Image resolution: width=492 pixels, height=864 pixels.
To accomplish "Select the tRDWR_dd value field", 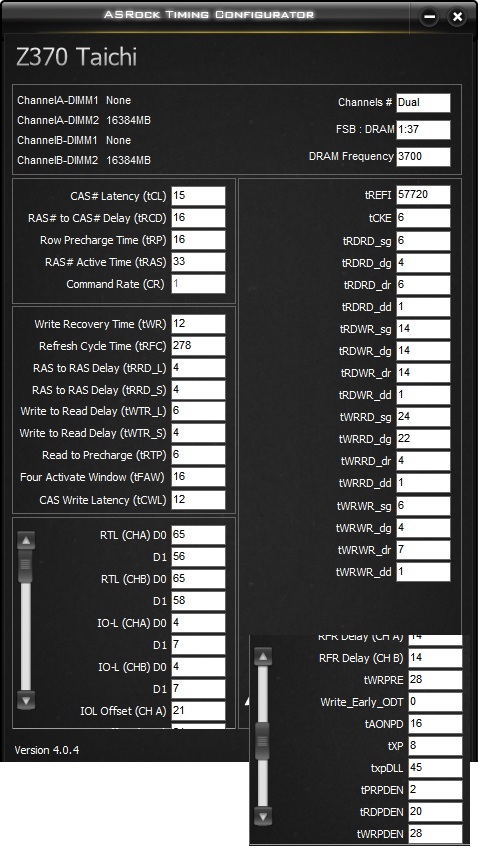I will (423, 395).
